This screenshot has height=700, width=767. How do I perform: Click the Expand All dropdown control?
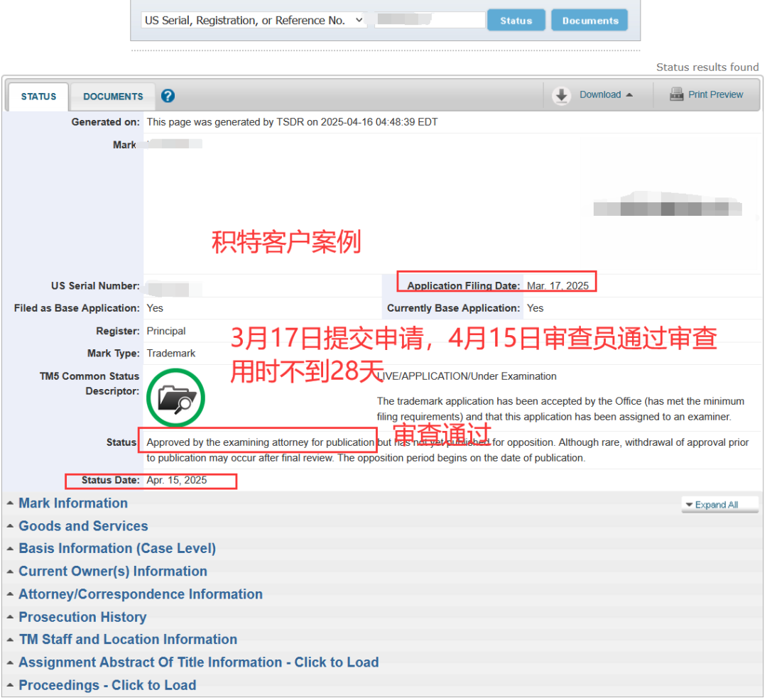(719, 504)
